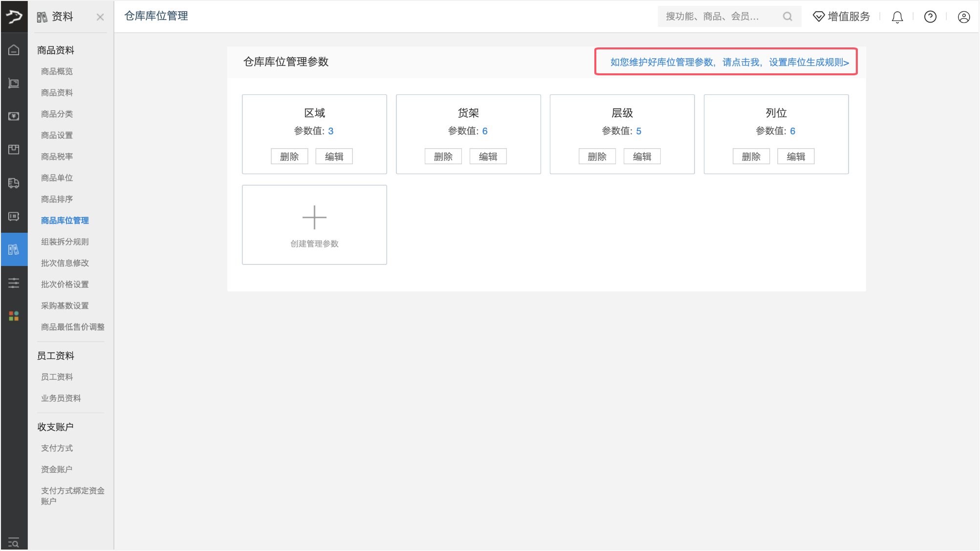980x551 pixels.
Task: Select the cash register icon in sidebar
Action: point(14,83)
